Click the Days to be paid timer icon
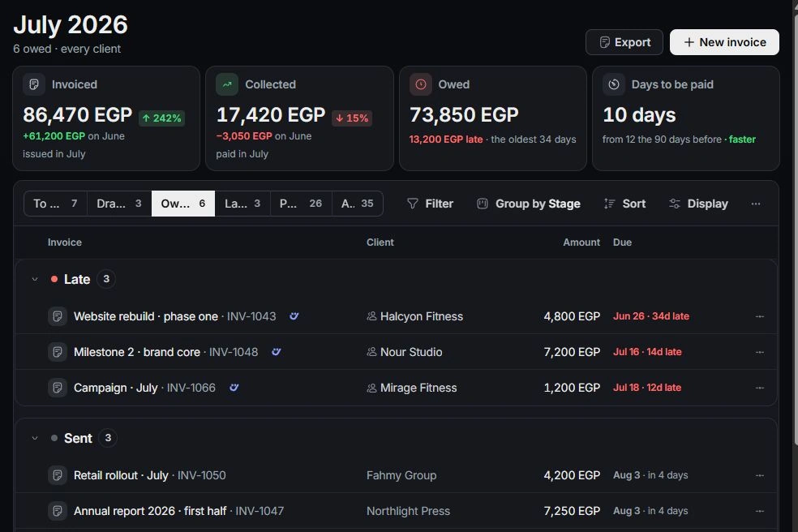This screenshot has width=798, height=532. 614,84
